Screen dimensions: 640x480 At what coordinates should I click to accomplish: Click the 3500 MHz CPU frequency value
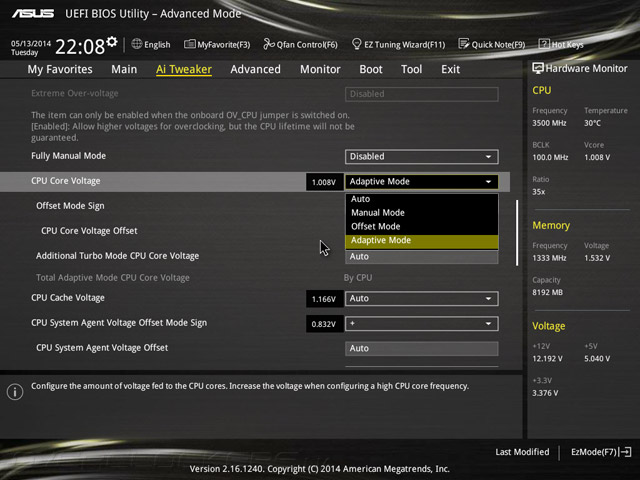point(549,123)
